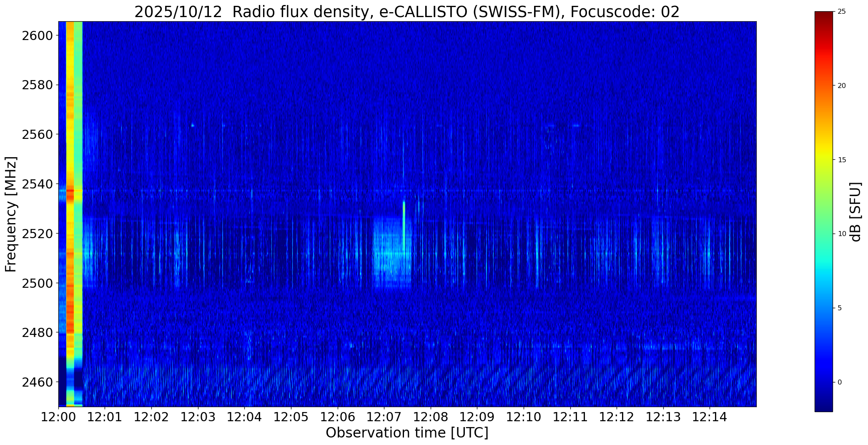Click the 2500 frequency tick label
868x445 pixels.
tap(37, 283)
